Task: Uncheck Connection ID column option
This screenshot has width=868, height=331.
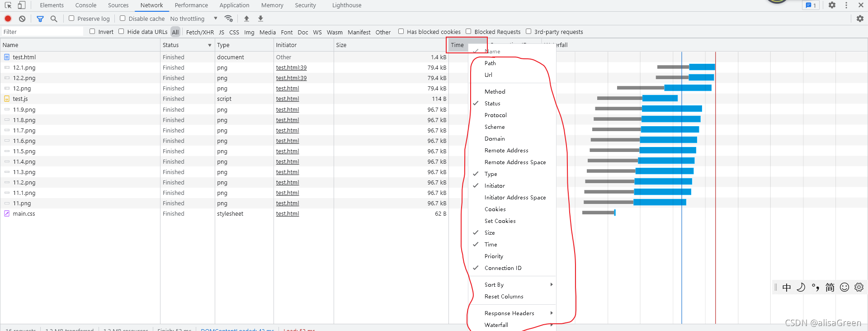Action: (512, 268)
